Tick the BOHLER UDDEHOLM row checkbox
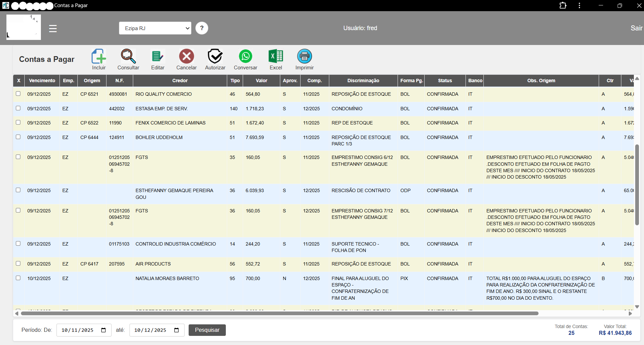This screenshot has width=644, height=345. point(18,137)
